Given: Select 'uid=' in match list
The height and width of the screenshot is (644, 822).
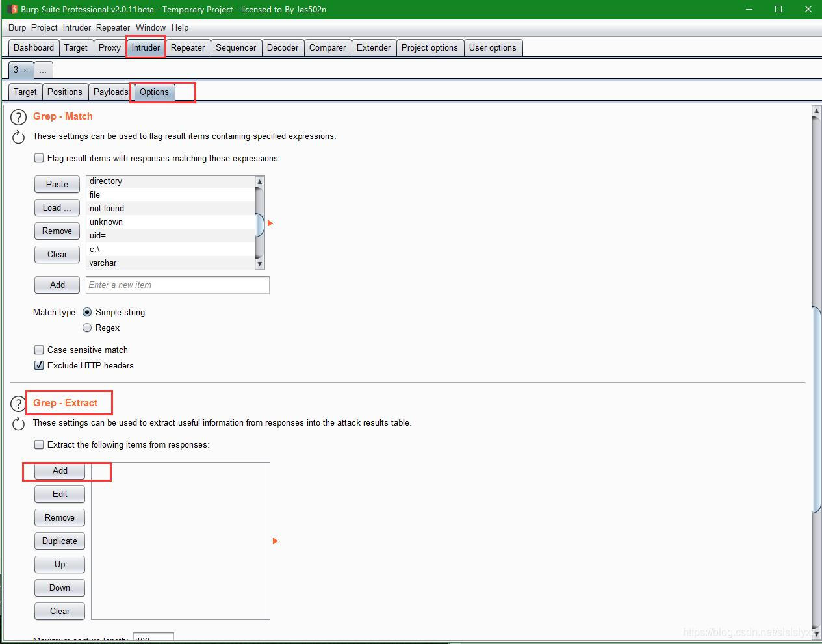Looking at the screenshot, I should point(170,235).
